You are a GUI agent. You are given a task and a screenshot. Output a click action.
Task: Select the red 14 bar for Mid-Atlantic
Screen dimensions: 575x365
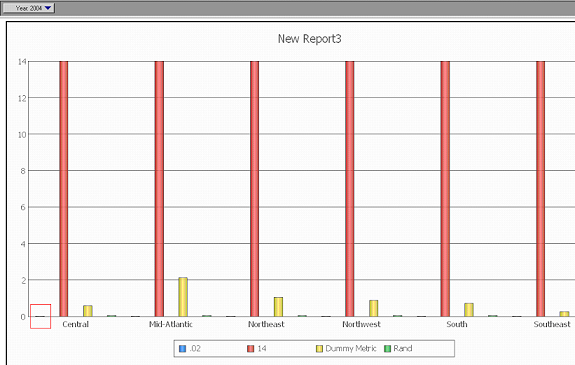pyautogui.click(x=159, y=189)
